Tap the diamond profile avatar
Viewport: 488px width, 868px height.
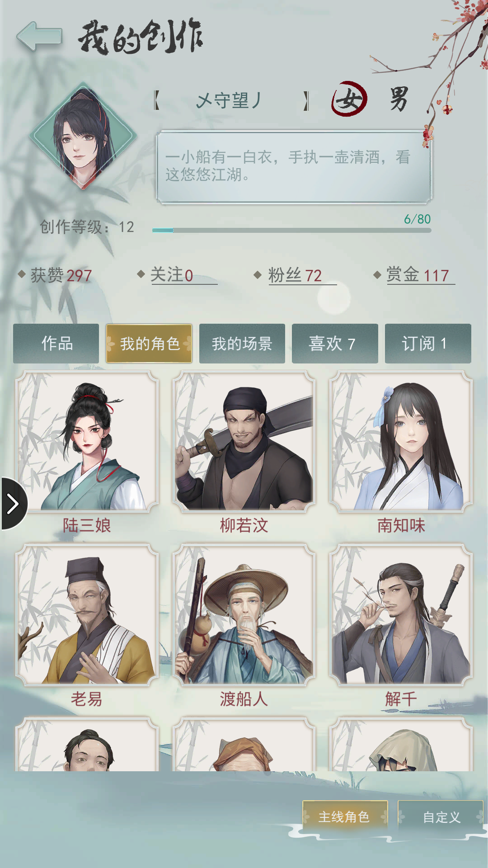83,136
